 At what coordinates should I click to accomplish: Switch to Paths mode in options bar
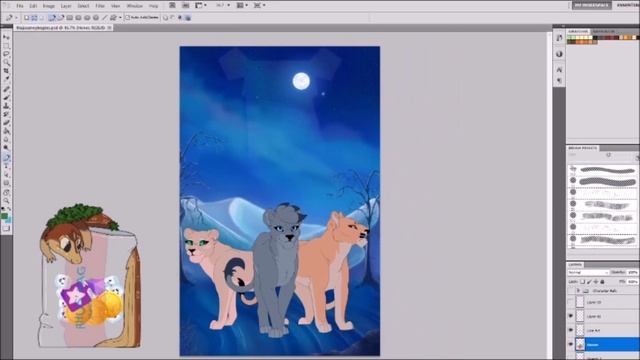point(34,18)
